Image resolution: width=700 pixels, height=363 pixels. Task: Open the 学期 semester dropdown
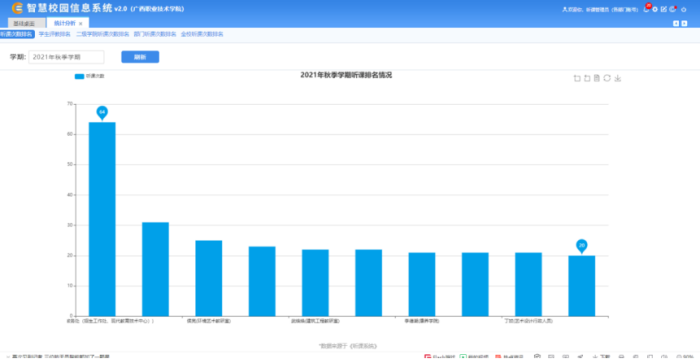point(66,57)
